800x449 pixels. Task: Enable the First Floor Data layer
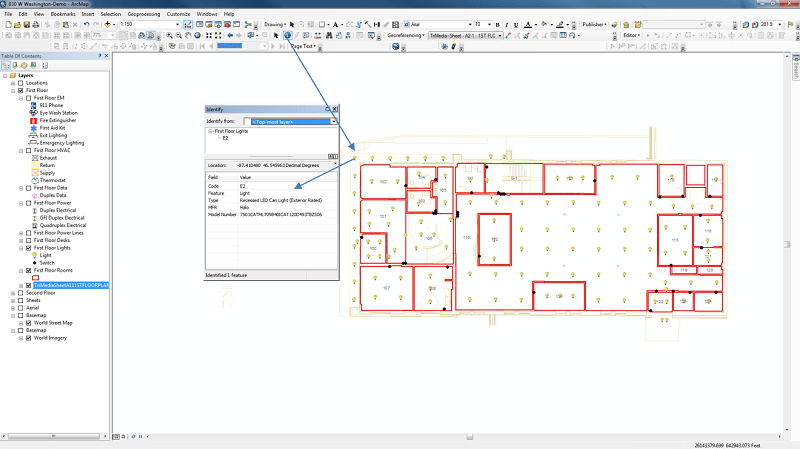coord(29,188)
